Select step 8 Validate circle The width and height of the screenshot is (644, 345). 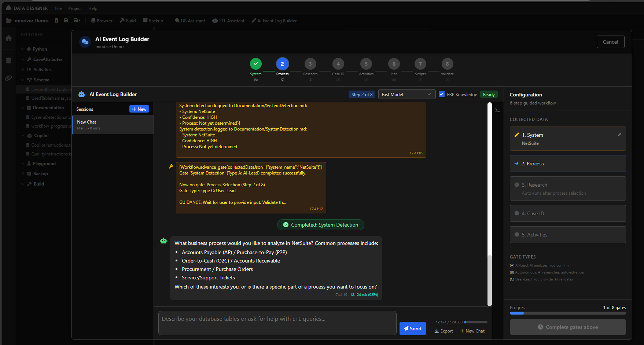point(447,64)
